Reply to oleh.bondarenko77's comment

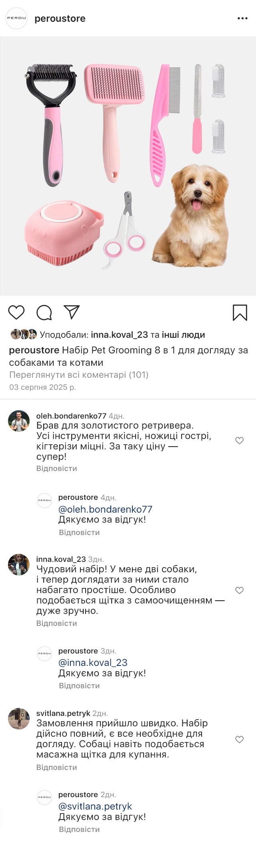pos(57,468)
